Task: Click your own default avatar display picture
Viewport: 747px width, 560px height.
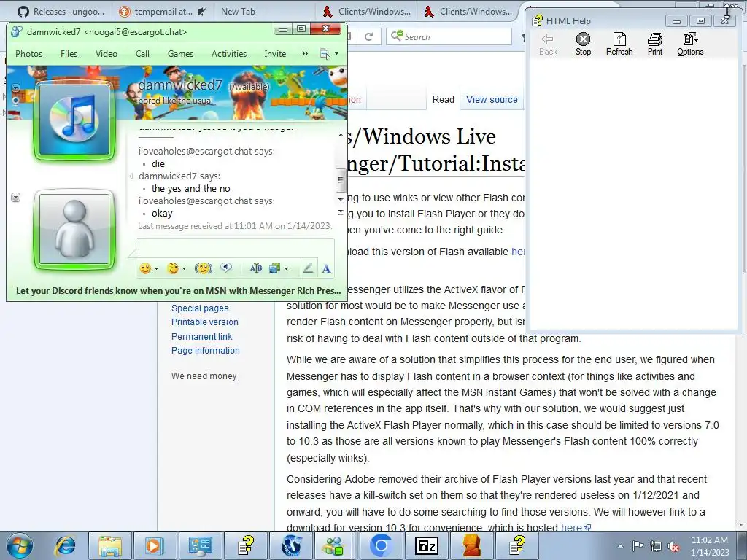Action: click(74, 230)
